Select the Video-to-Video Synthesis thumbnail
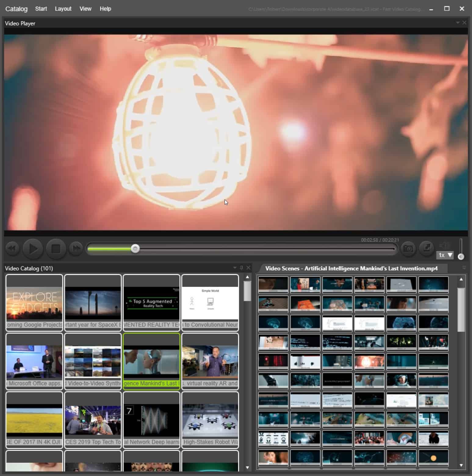The image size is (472, 476). pos(93,361)
